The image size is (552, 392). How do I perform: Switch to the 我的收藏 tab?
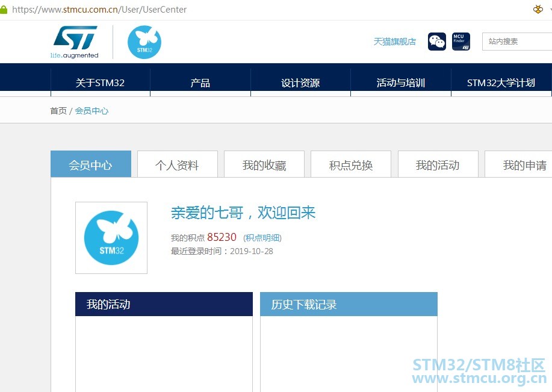point(264,164)
